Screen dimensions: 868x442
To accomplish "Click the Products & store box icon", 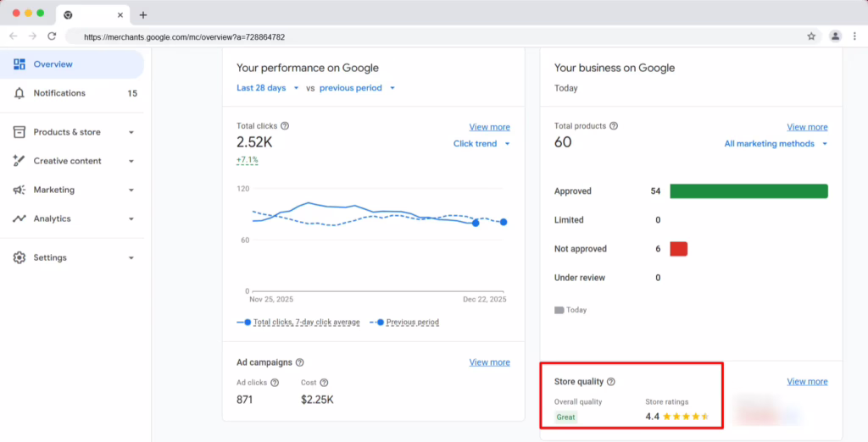I will point(19,132).
